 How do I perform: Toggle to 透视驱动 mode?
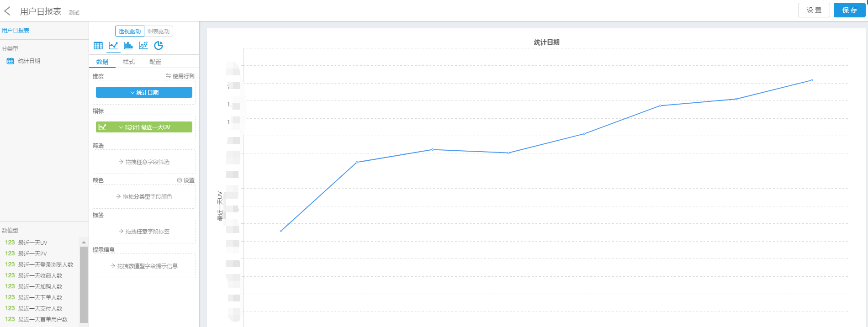[130, 31]
